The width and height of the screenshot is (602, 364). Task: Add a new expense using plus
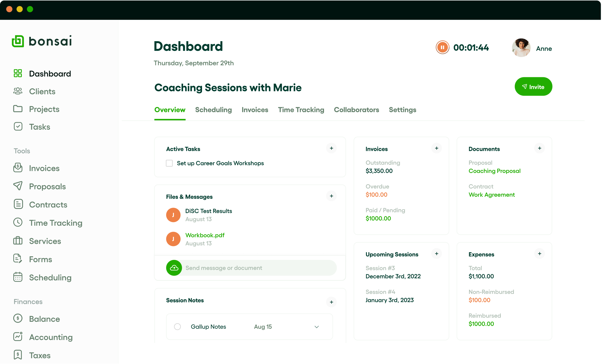(x=540, y=254)
